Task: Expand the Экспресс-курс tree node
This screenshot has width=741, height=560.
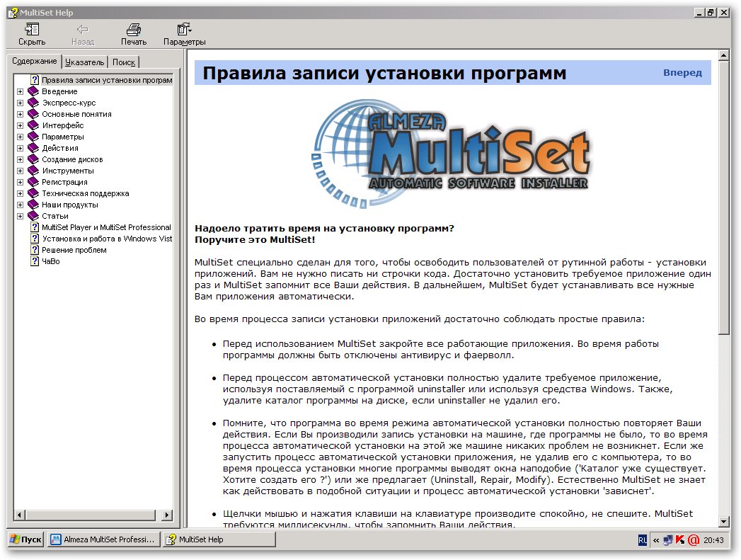Action: pos(20,103)
